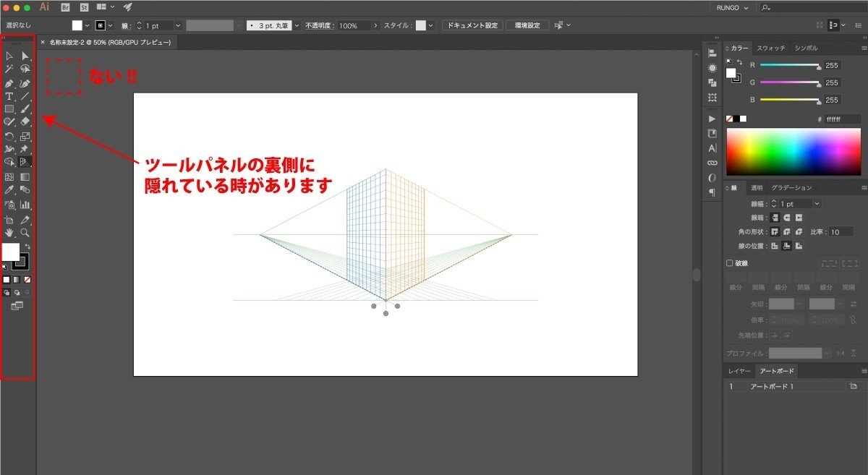Open 環境設定 button
868x475 pixels.
click(x=527, y=24)
